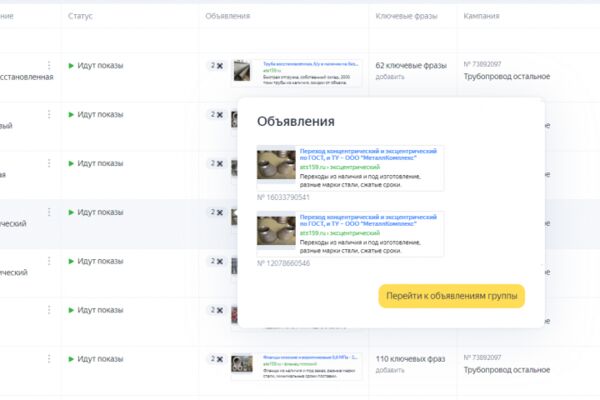The width and height of the screenshot is (600, 400).
Task: Click "Идут показы" status in the "вый" row
Action: tap(100, 114)
